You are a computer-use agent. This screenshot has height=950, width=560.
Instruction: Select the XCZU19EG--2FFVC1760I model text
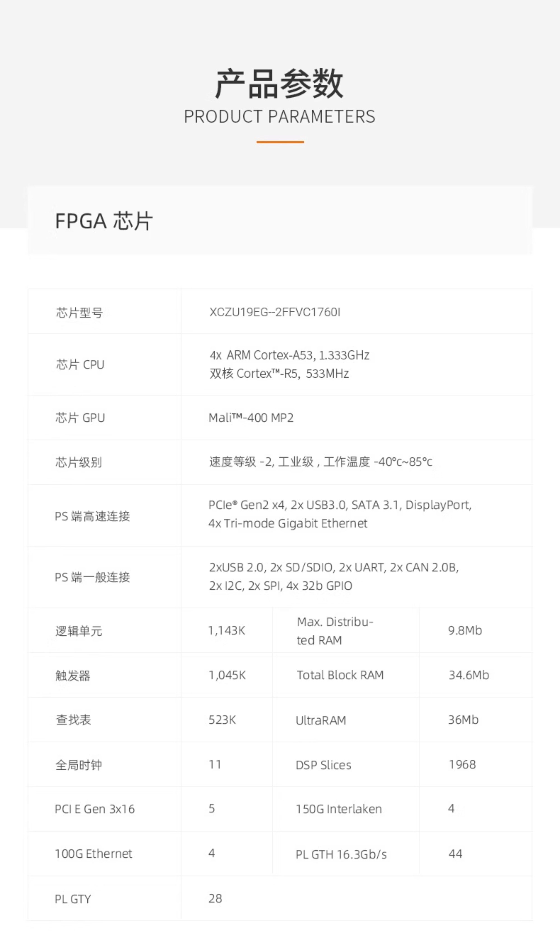pos(275,312)
